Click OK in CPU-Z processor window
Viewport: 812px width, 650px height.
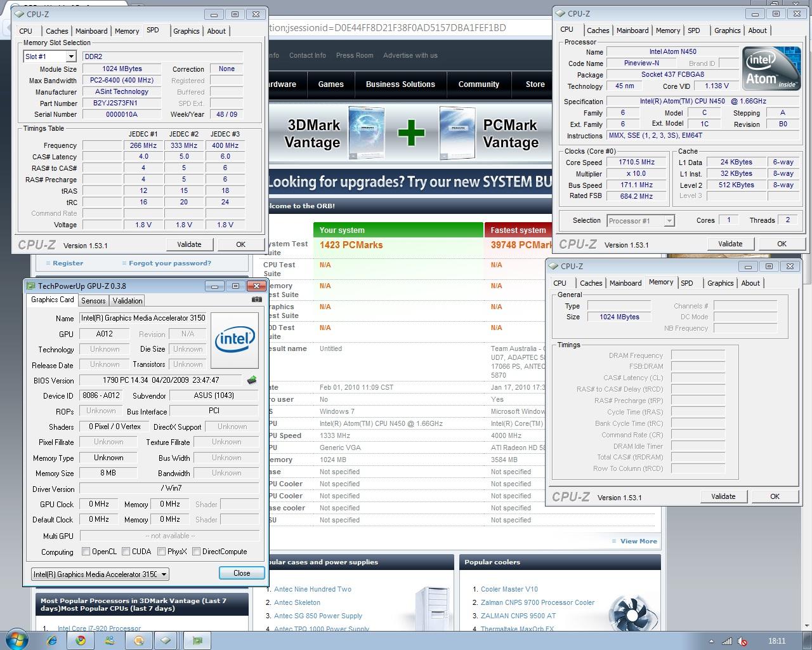[782, 244]
